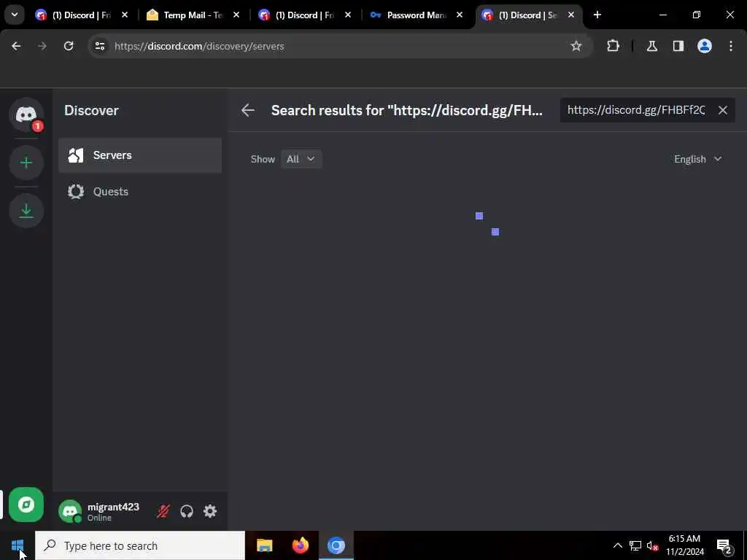
Task: Go back in browser history
Action: pos(16,46)
